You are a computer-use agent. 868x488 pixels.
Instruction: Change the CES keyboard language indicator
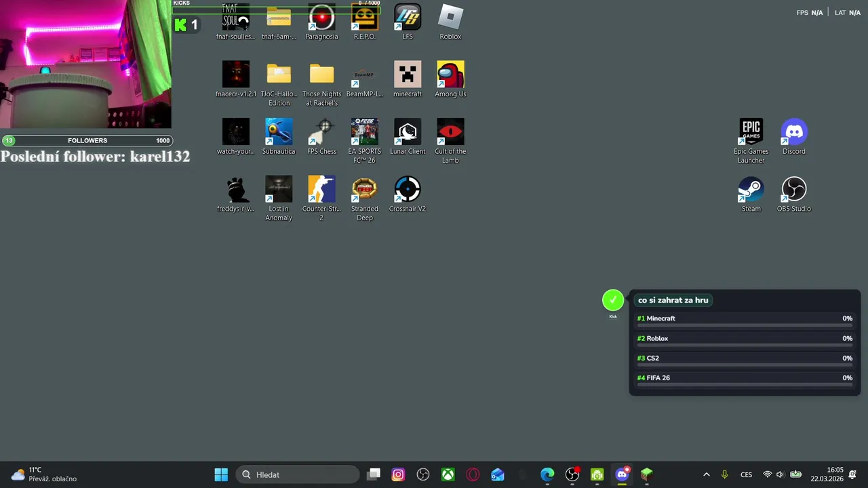coord(746,474)
